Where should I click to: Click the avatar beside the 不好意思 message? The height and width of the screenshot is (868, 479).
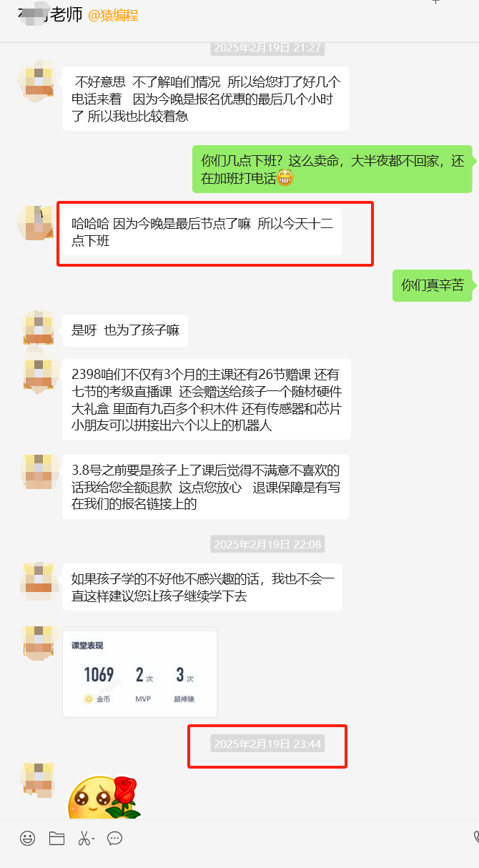(x=37, y=81)
